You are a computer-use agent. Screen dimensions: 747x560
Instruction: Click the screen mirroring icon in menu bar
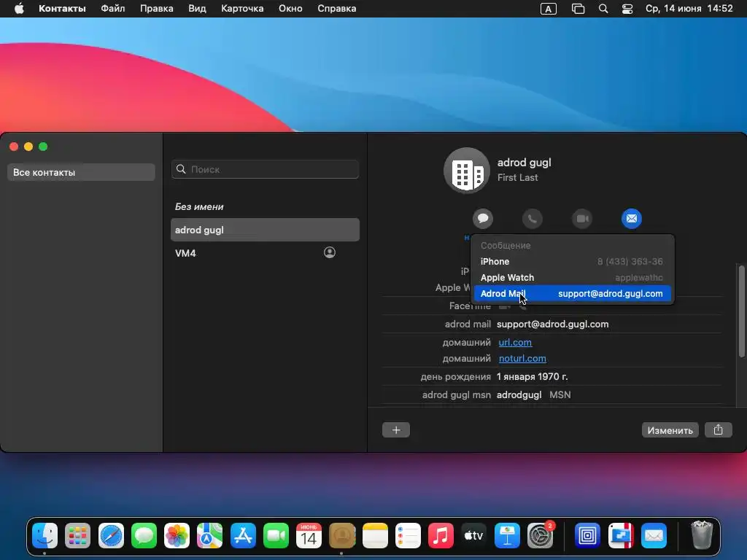578,9
